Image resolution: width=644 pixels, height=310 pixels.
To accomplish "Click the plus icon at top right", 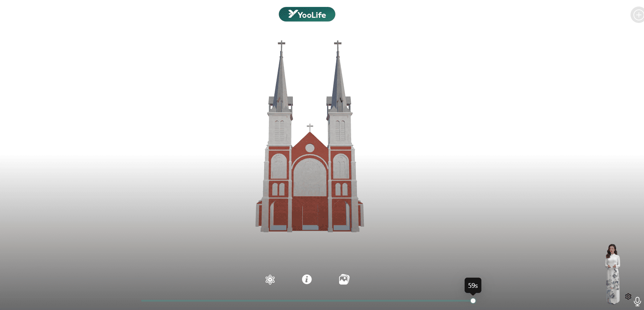I will click(638, 15).
